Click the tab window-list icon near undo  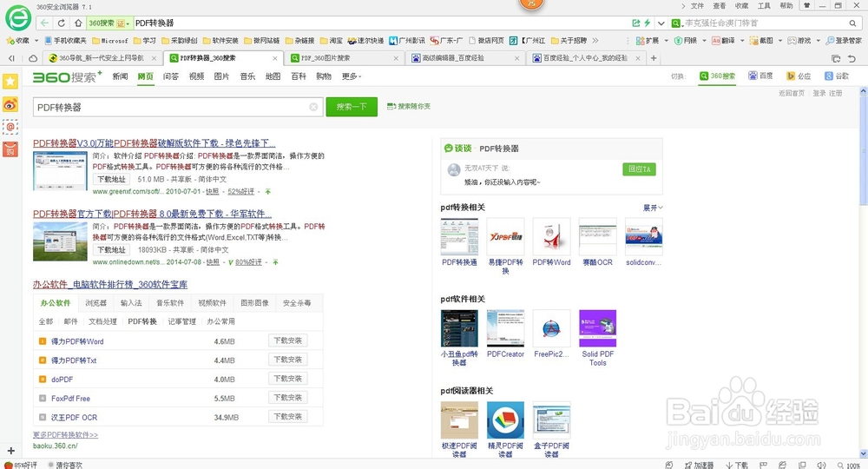tap(836, 58)
